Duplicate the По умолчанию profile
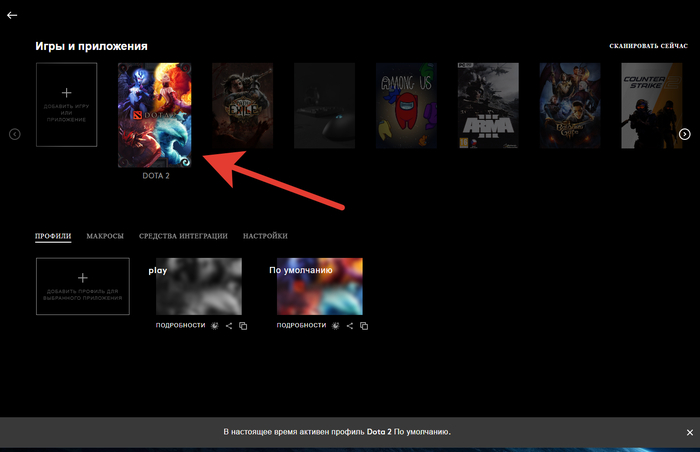 (x=364, y=326)
